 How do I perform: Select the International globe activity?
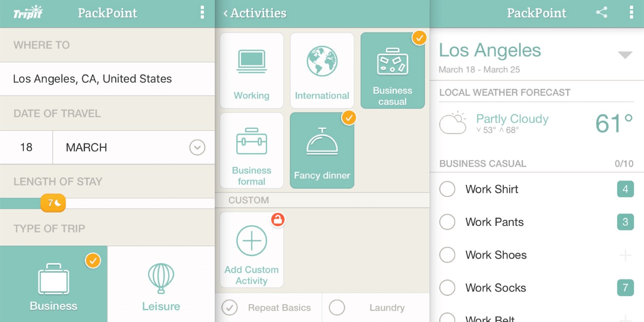[x=322, y=71]
